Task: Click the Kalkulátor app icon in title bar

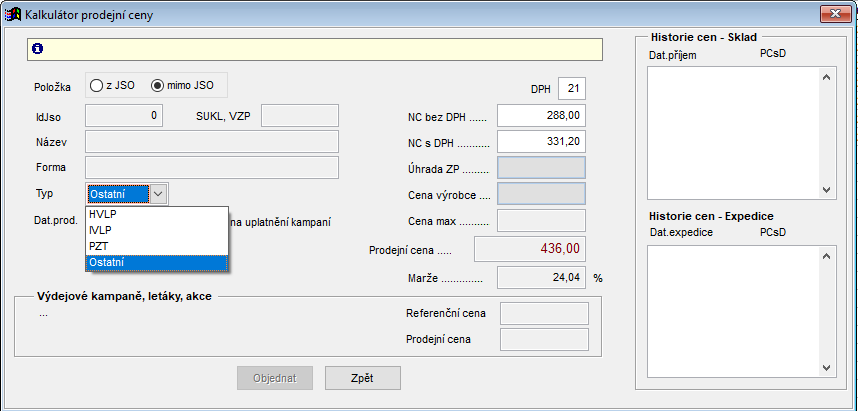Action: pyautogui.click(x=11, y=13)
